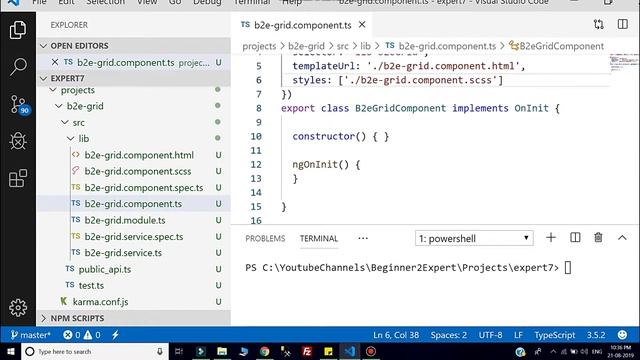The width and height of the screenshot is (640, 360).
Task: Click Ln 6, Col 38 in status bar
Action: coord(396,335)
